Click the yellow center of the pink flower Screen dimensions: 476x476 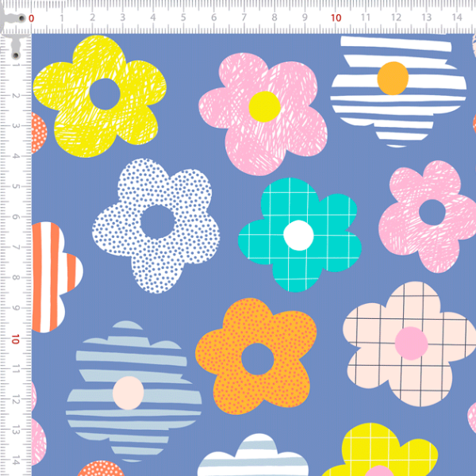pos(264,106)
